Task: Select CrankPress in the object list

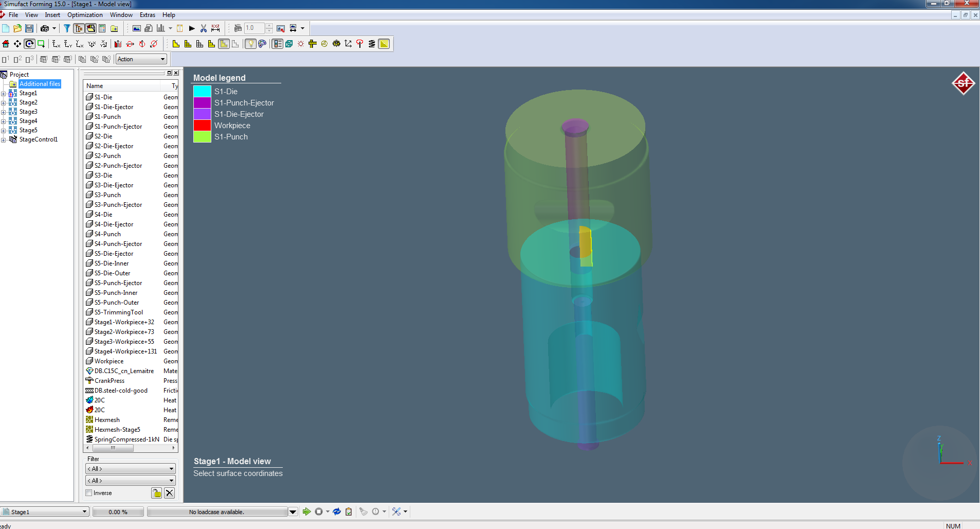Action: 110,381
